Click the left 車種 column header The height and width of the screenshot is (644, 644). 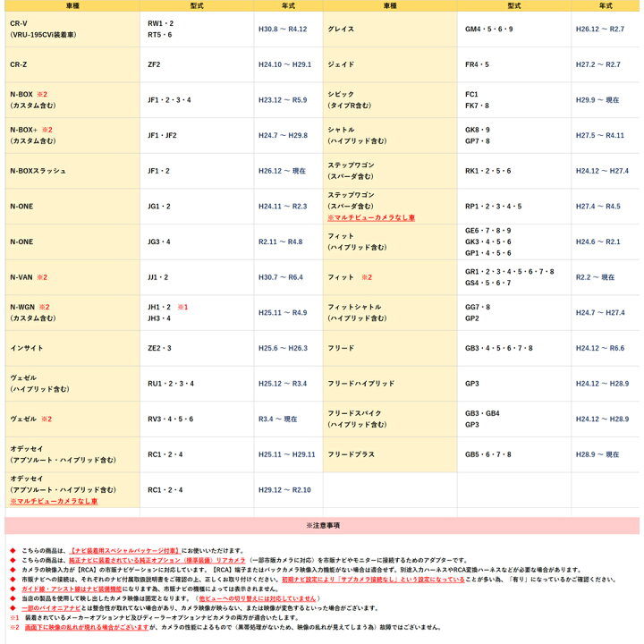pyautogui.click(x=72, y=5)
